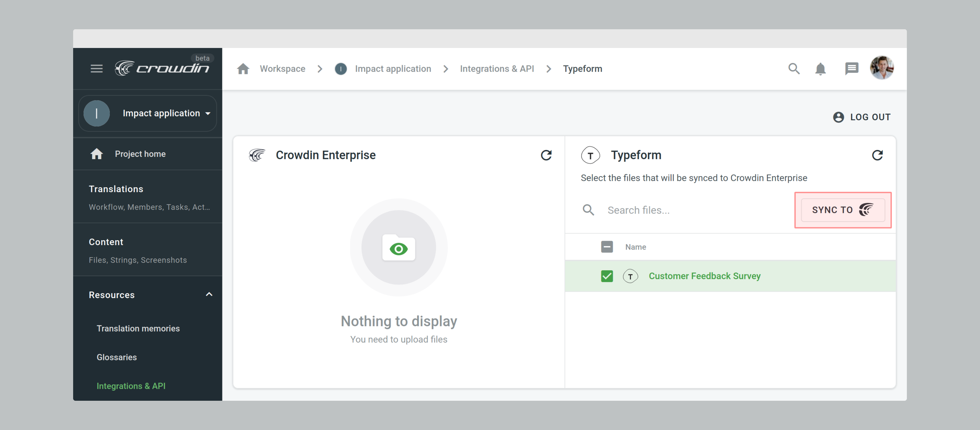Open Glossaries

click(x=116, y=357)
